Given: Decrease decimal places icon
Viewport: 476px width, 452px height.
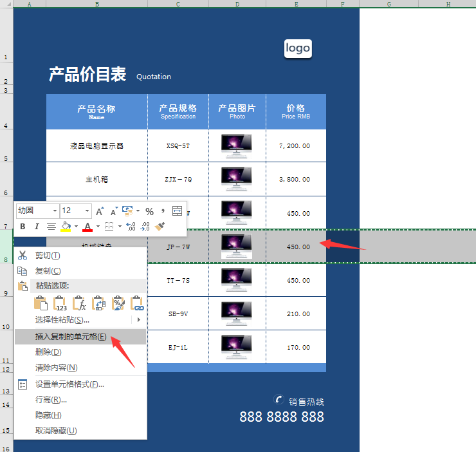Looking at the screenshot, I should pyautogui.click(x=145, y=227).
